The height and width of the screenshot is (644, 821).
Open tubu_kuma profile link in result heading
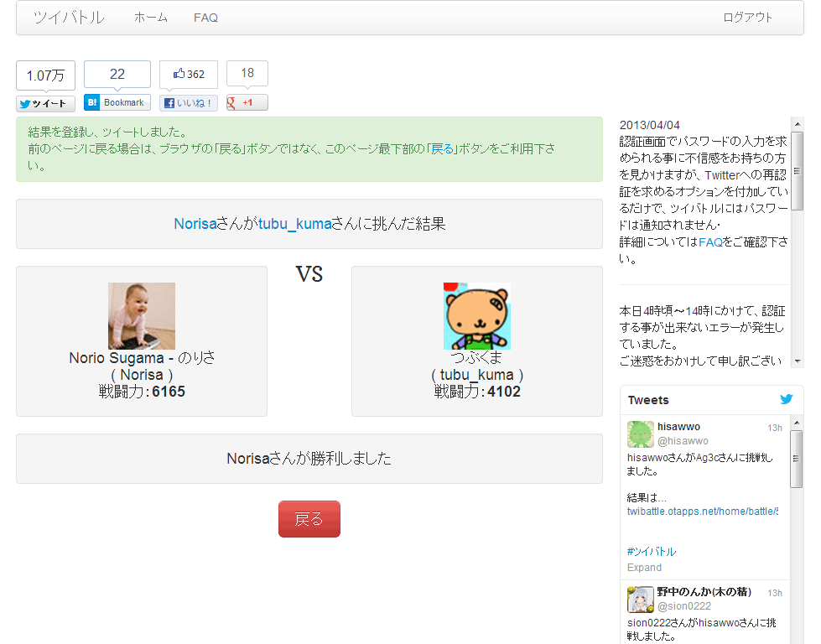(295, 224)
